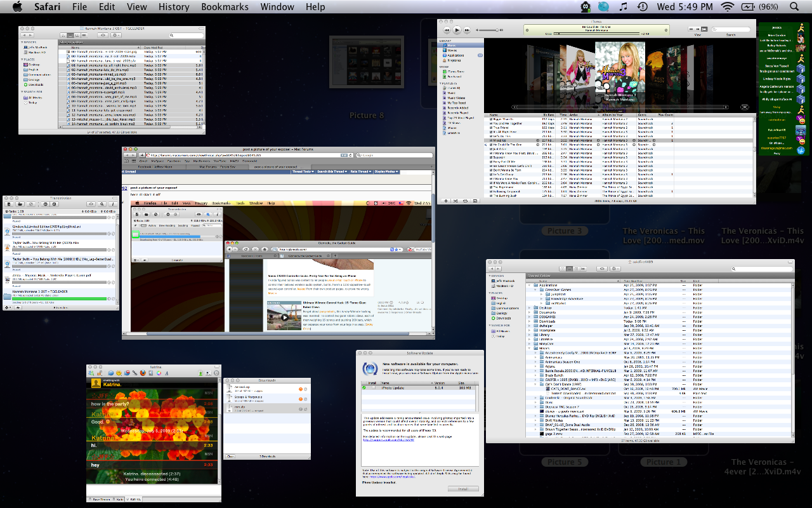This screenshot has height=508, width=812.
Task: Toggle repeat in iTunes bottom bar
Action: point(465,201)
